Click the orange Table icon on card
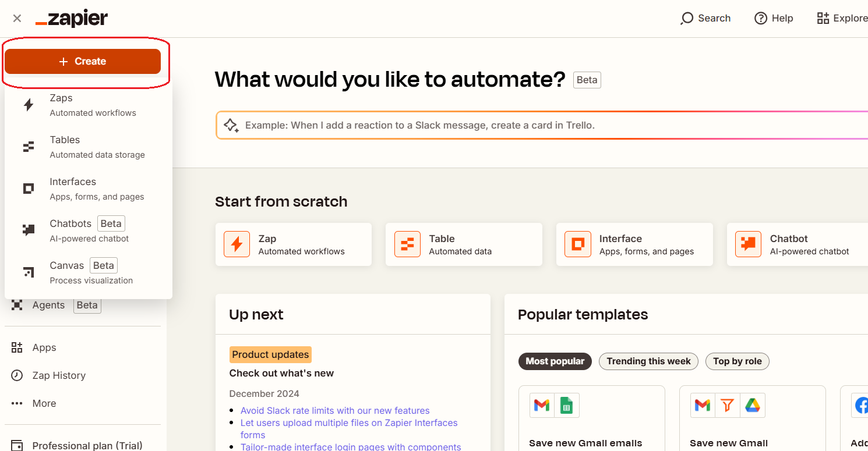868x451 pixels. click(407, 244)
